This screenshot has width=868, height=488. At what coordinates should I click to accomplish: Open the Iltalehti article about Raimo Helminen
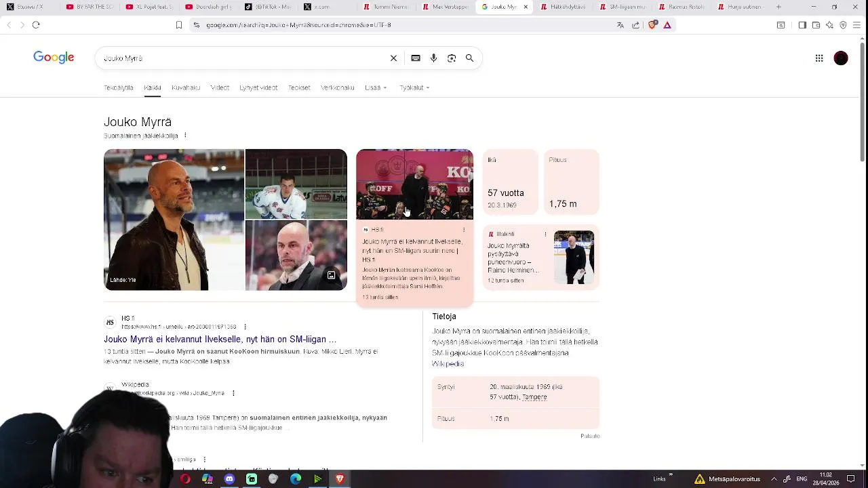[513, 258]
